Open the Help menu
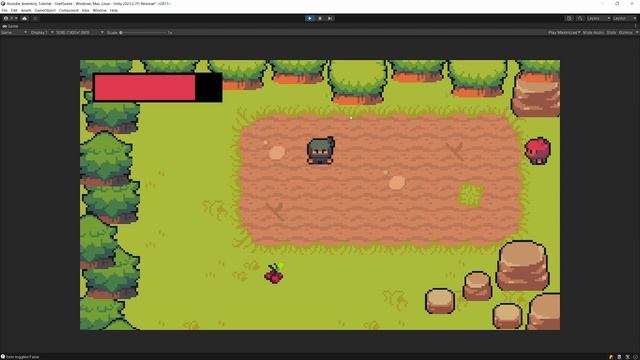640x360 pixels. click(114, 10)
